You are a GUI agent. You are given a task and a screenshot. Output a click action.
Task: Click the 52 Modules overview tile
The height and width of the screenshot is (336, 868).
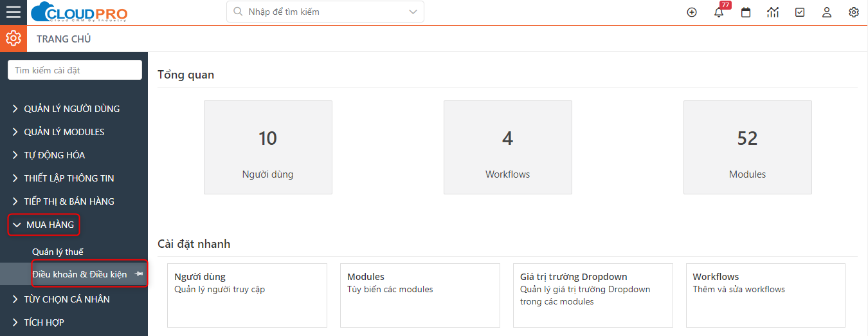(747, 147)
